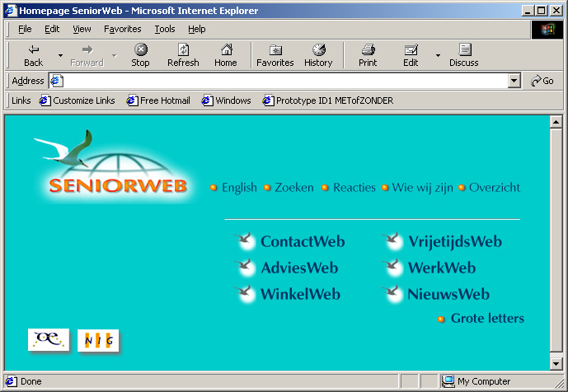Follow the Reacties link

click(x=354, y=188)
